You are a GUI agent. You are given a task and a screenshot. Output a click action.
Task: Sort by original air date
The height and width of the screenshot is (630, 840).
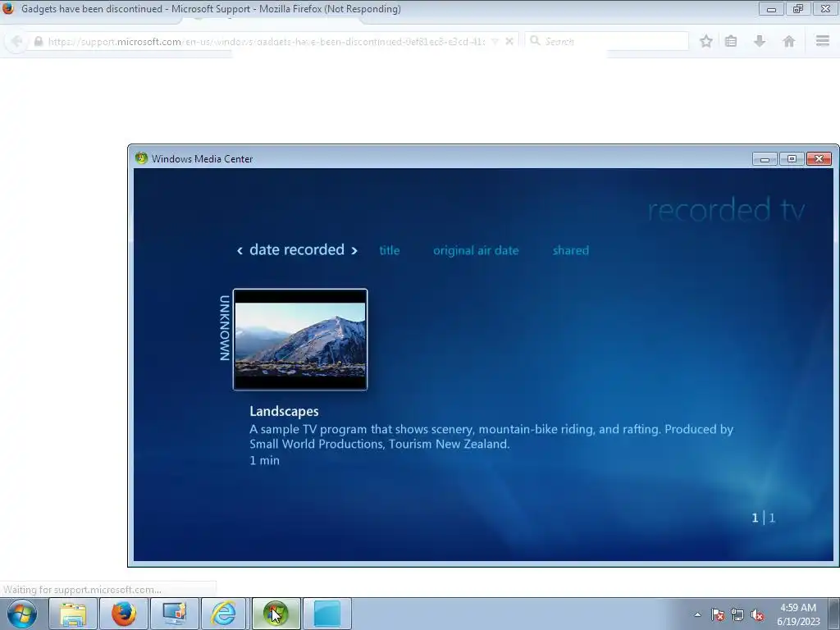tap(476, 250)
